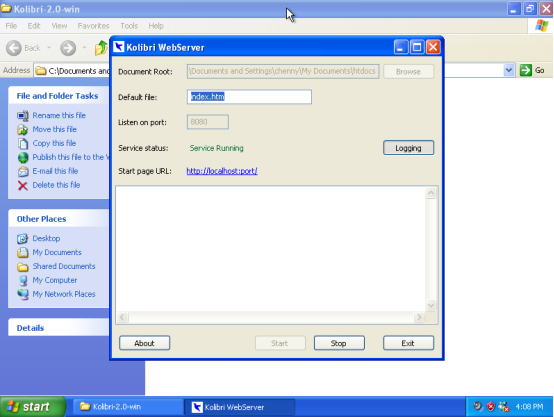Click the E-mail this file link
The height and width of the screenshot is (417, 554).
click(x=55, y=171)
